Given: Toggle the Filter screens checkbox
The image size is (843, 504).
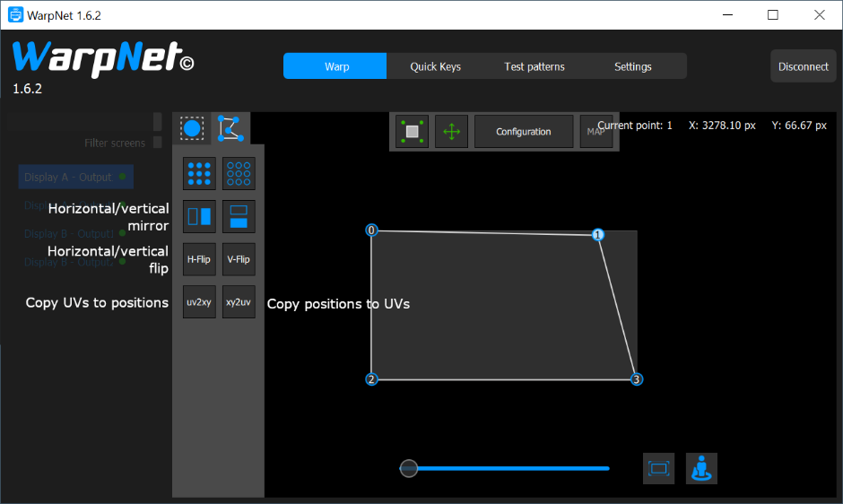Looking at the screenshot, I should click(x=157, y=143).
